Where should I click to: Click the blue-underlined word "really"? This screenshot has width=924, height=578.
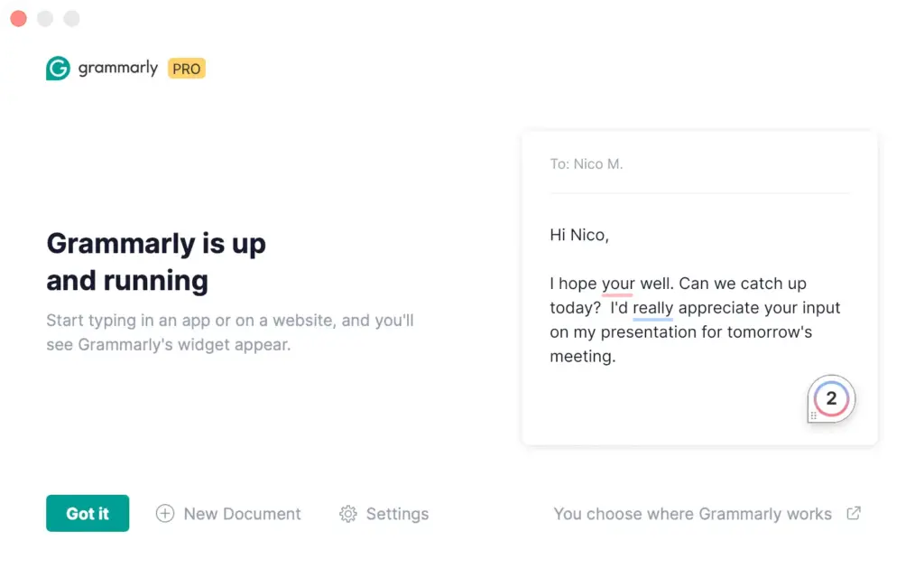tap(653, 308)
